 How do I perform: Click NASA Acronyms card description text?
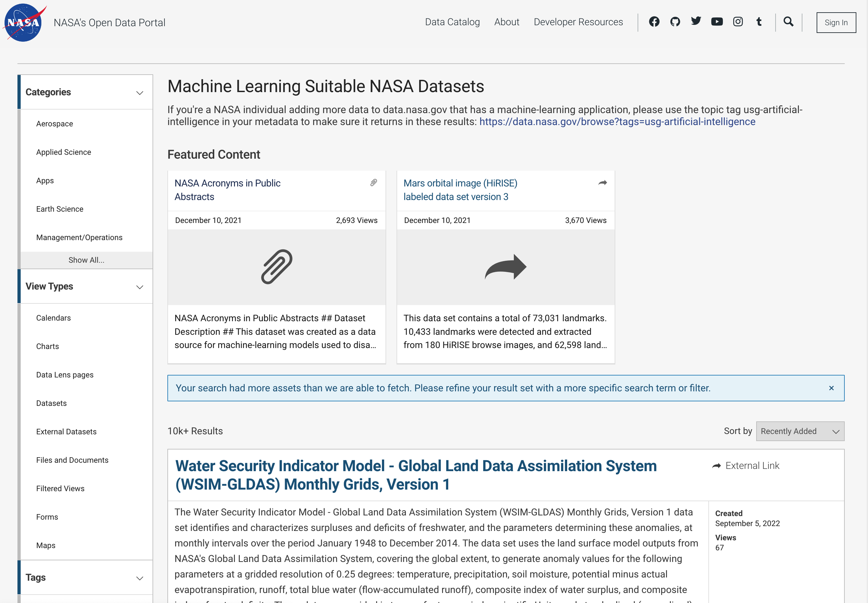pyautogui.click(x=275, y=331)
